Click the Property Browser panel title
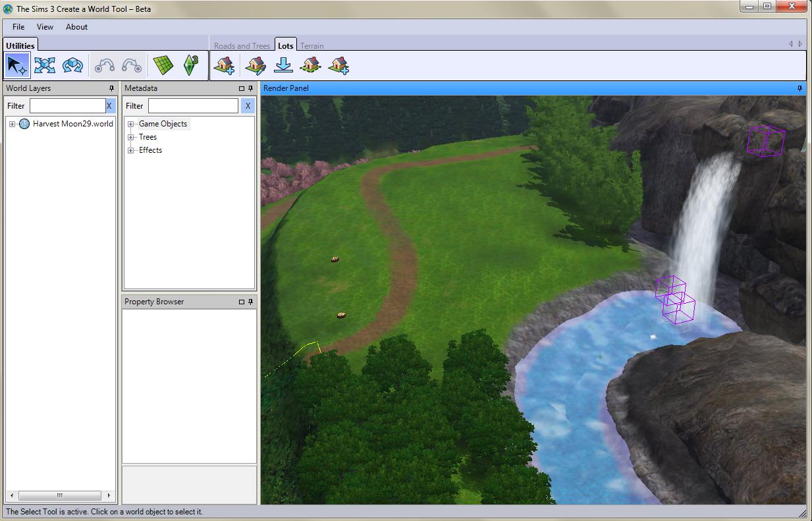 tap(154, 302)
